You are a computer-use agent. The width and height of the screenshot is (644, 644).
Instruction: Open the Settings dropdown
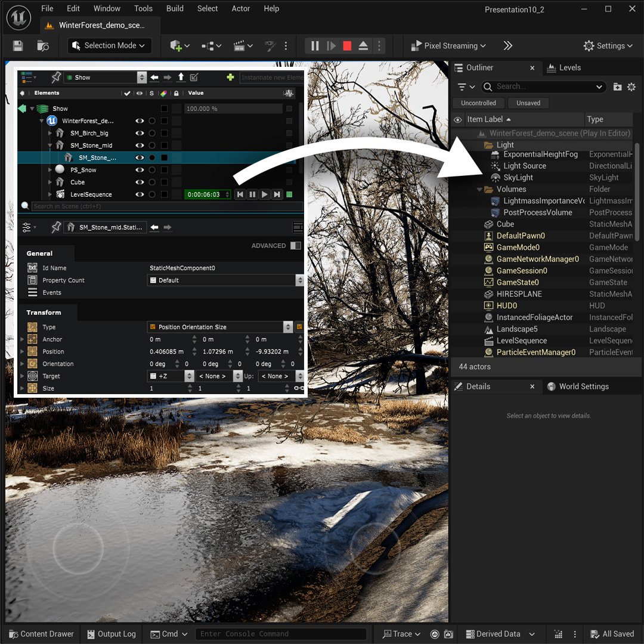608,45
